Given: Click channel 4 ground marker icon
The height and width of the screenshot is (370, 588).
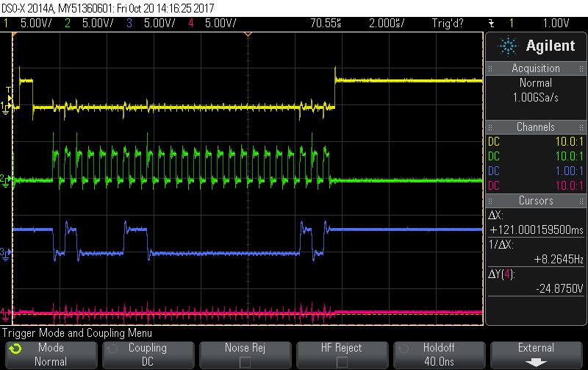Looking at the screenshot, I should point(5,313).
